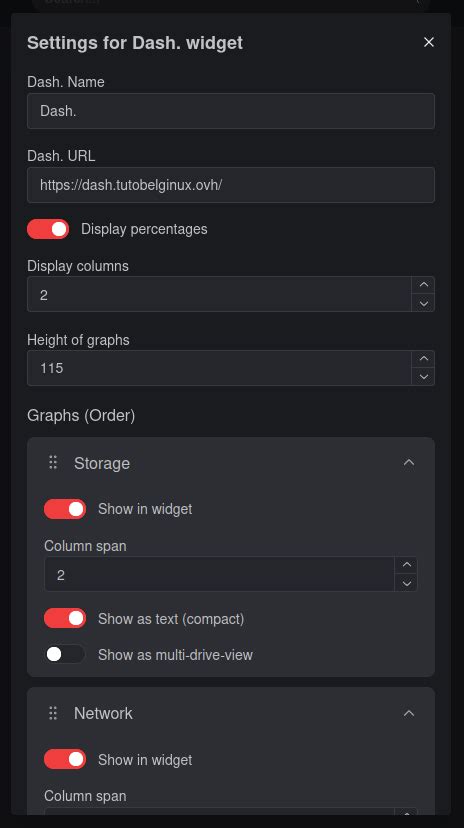
Task: Decrease Storage column span value
Action: tap(406, 583)
